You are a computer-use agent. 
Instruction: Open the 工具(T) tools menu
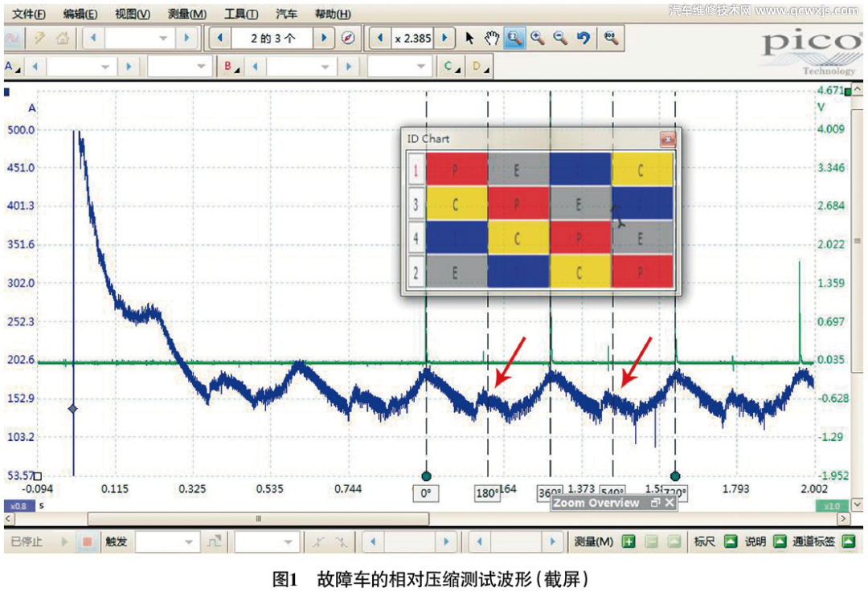(x=241, y=14)
